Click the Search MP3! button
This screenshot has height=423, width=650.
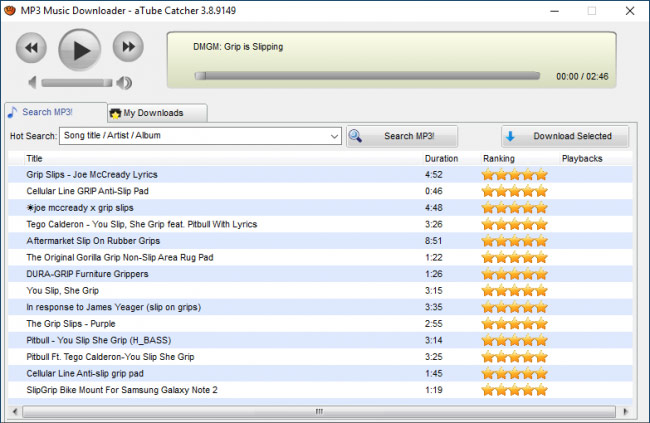click(x=402, y=136)
